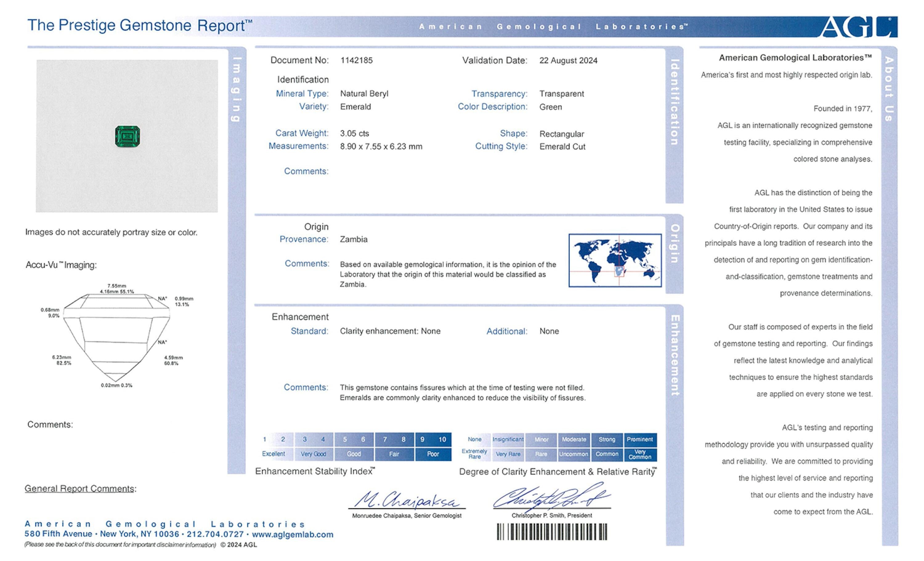The height and width of the screenshot is (561, 924).
Task: Click the phone number 212.704.0727
Action: tap(215, 534)
